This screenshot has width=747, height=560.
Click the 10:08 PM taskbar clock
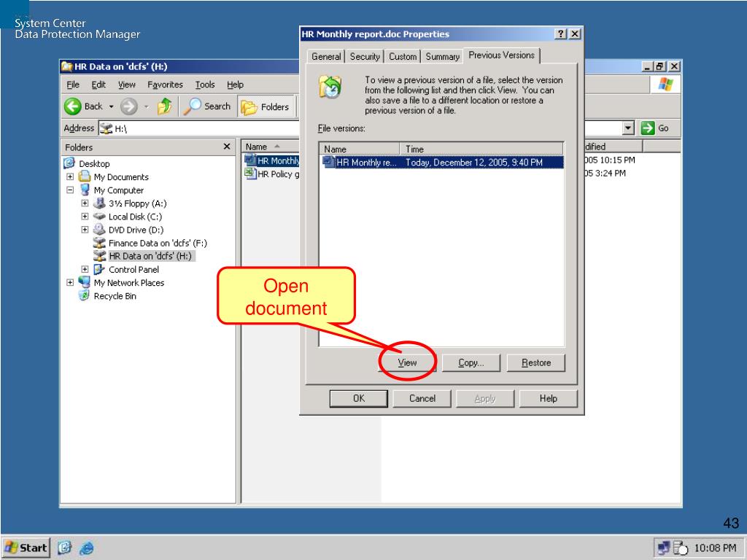[x=715, y=548]
